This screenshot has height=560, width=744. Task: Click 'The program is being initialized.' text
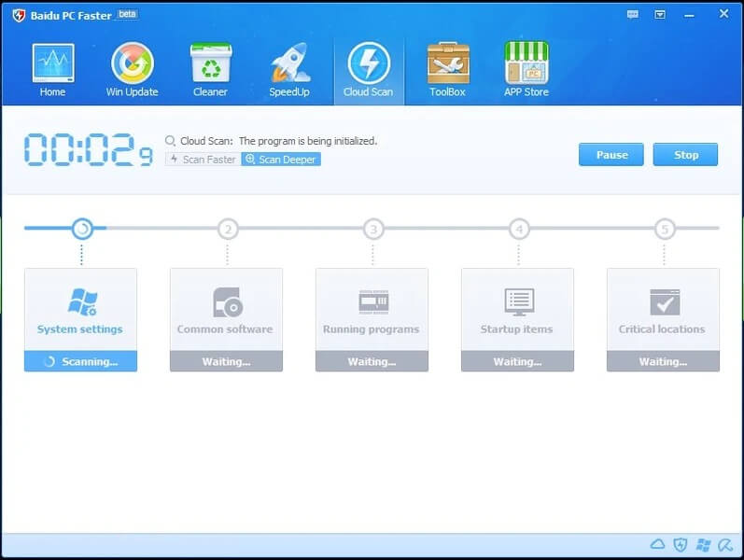(x=308, y=141)
